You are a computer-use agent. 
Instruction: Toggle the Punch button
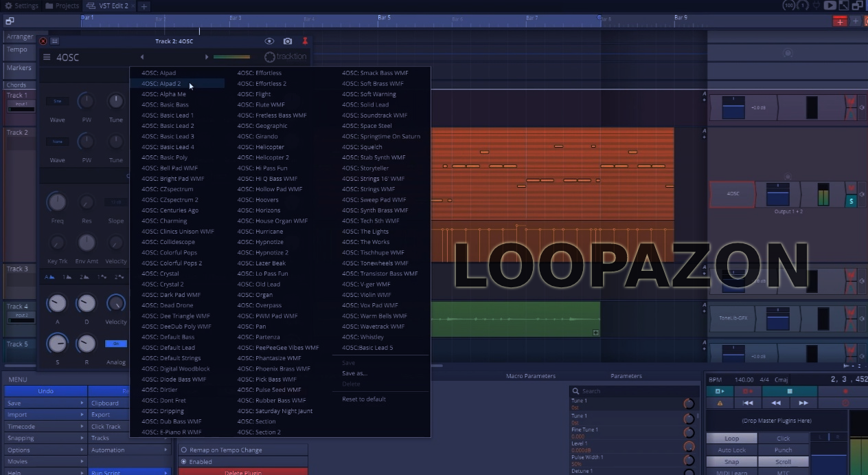pyautogui.click(x=784, y=450)
